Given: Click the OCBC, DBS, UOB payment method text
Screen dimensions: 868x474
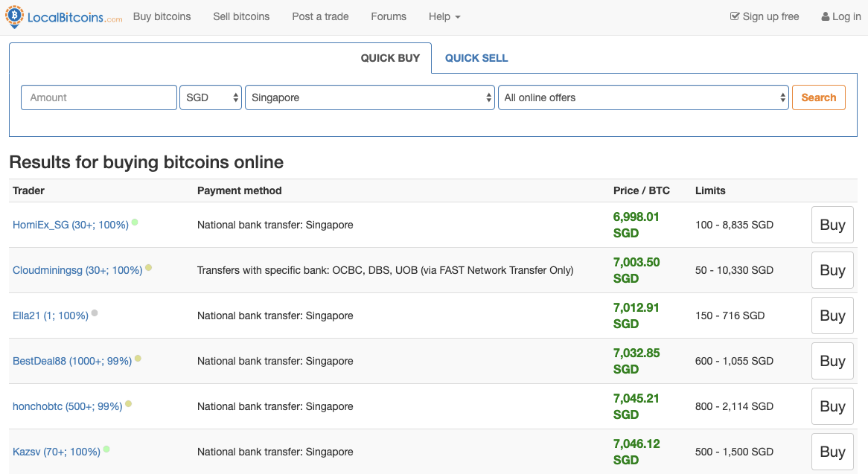Looking at the screenshot, I should 386,270.
